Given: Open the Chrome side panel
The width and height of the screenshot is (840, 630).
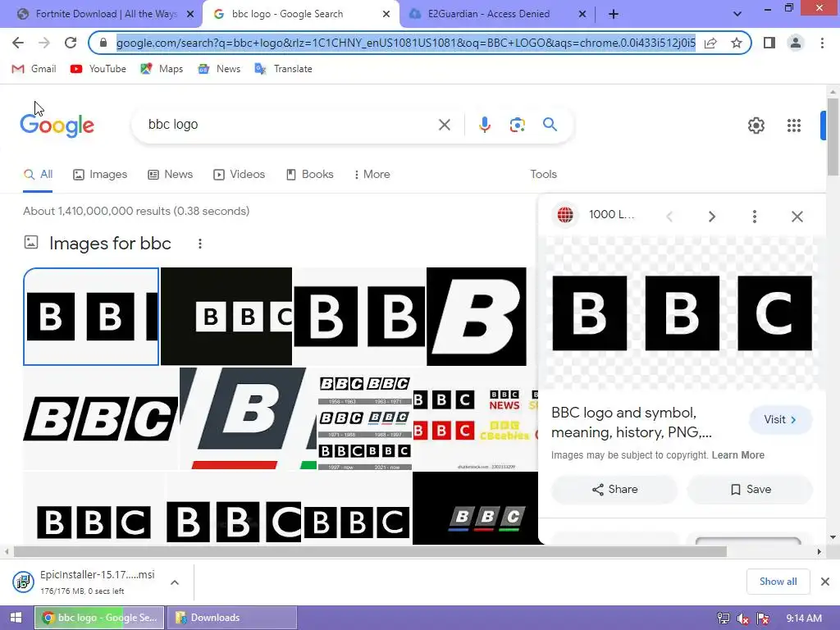Looking at the screenshot, I should click(x=769, y=43).
